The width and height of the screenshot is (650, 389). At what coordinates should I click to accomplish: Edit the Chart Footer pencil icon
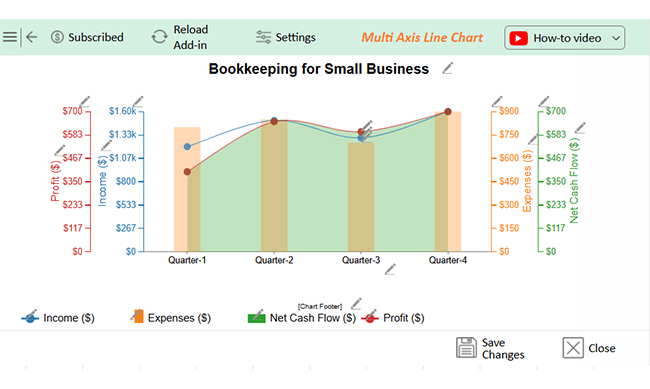click(x=356, y=304)
